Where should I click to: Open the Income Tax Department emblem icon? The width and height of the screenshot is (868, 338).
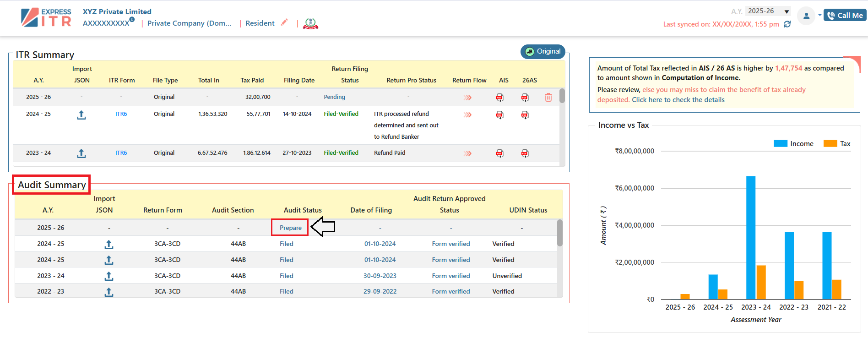click(x=310, y=23)
